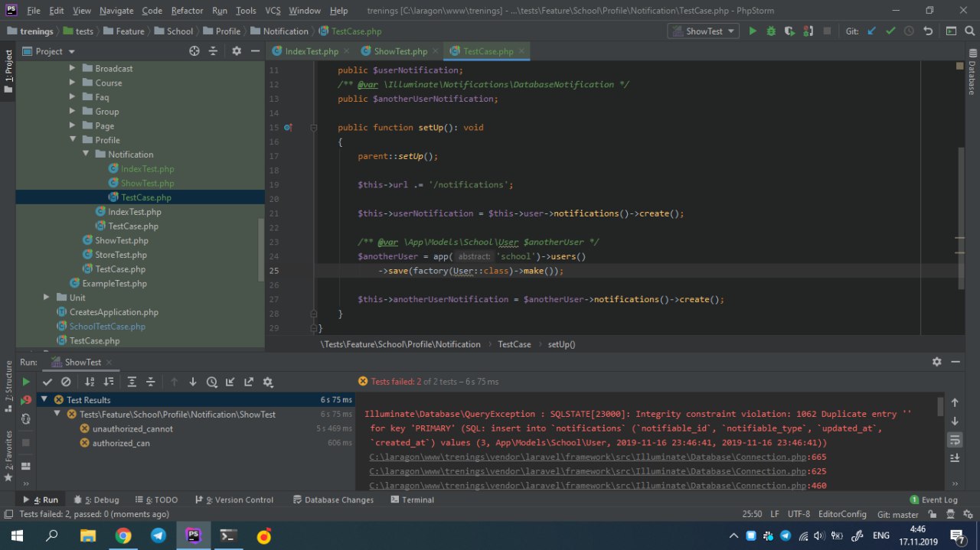Viewport: 980px width, 550px height.
Task: Open the Refactor menu
Action: pyautogui.click(x=187, y=11)
